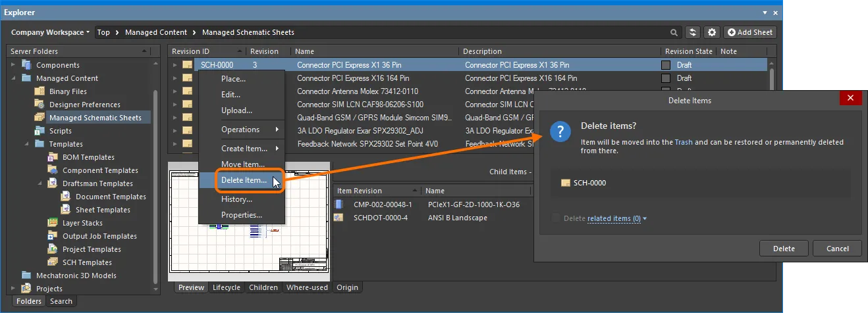The width and height of the screenshot is (868, 313).
Task: Click the Server Folders vertical scrollbar
Action: (x=155, y=178)
